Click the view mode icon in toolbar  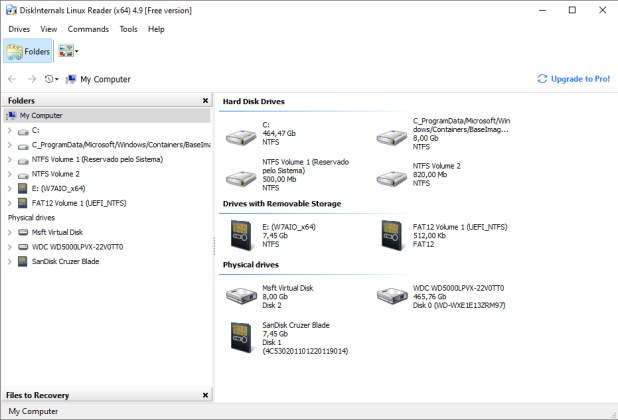66,51
